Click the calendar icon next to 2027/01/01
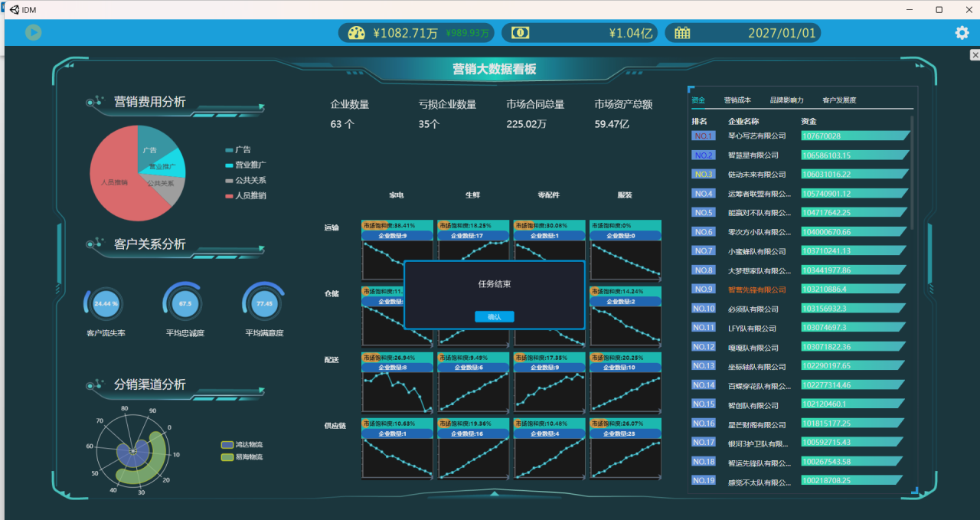The height and width of the screenshot is (520, 980). (x=682, y=33)
